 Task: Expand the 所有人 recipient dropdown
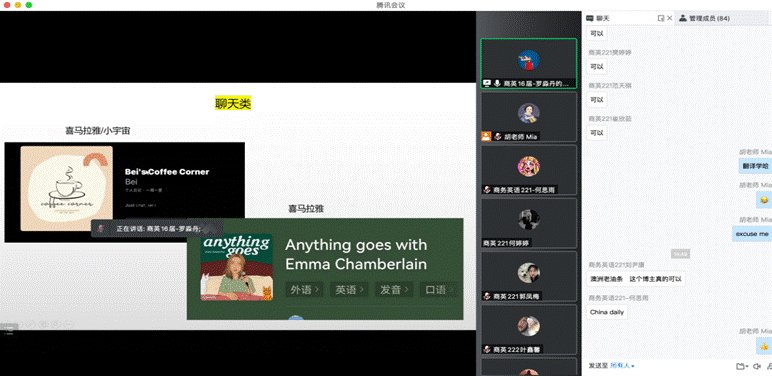coord(622,366)
